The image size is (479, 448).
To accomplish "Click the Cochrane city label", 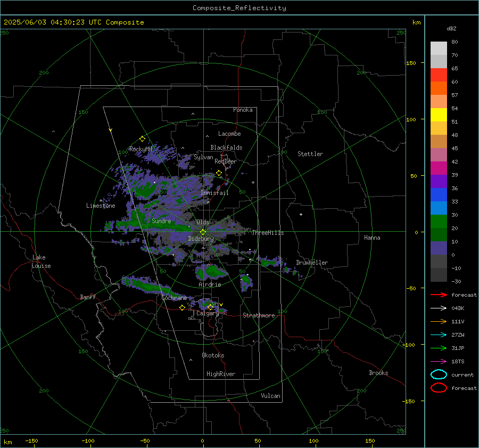I will tap(174, 298).
